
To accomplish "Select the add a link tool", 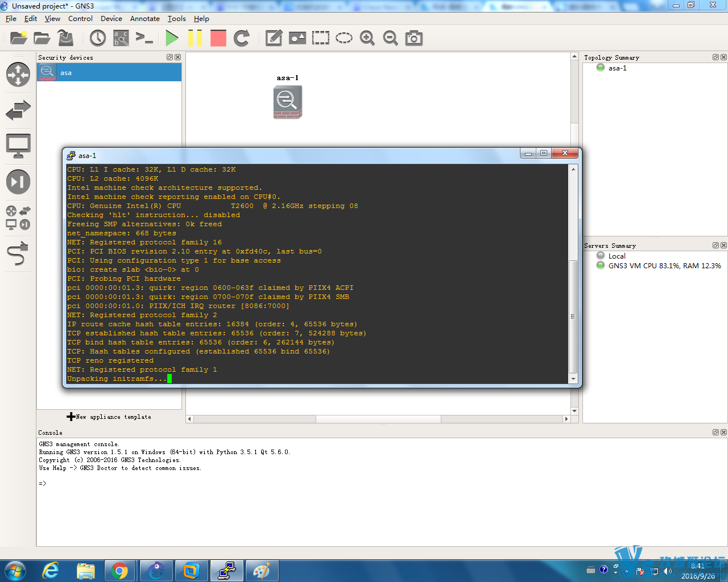I will pyautogui.click(x=18, y=253).
